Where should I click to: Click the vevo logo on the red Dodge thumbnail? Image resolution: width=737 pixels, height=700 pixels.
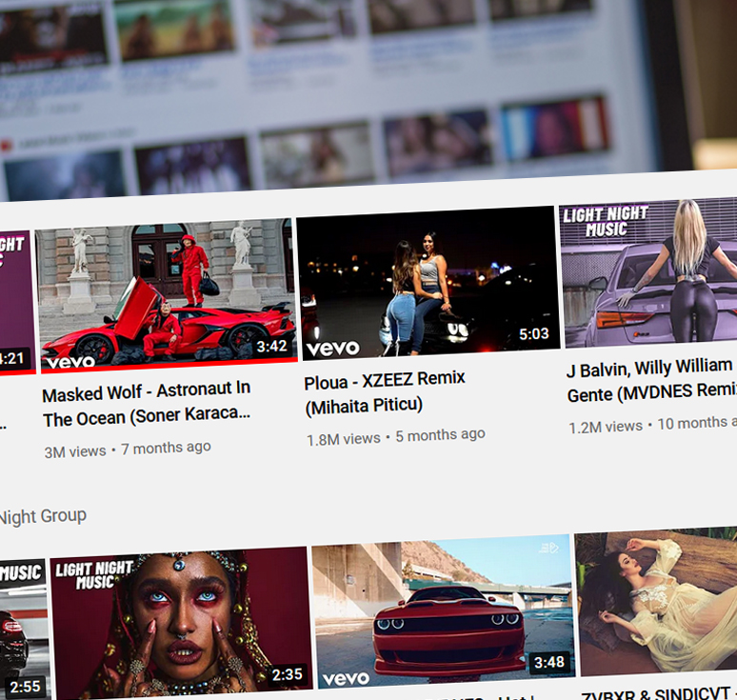pyautogui.click(x=346, y=678)
